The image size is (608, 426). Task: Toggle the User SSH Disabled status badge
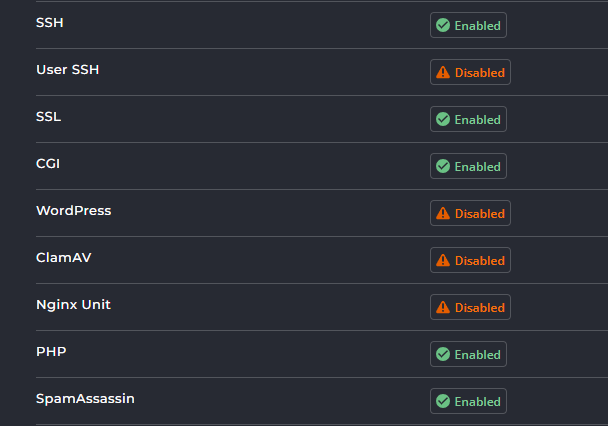470,72
